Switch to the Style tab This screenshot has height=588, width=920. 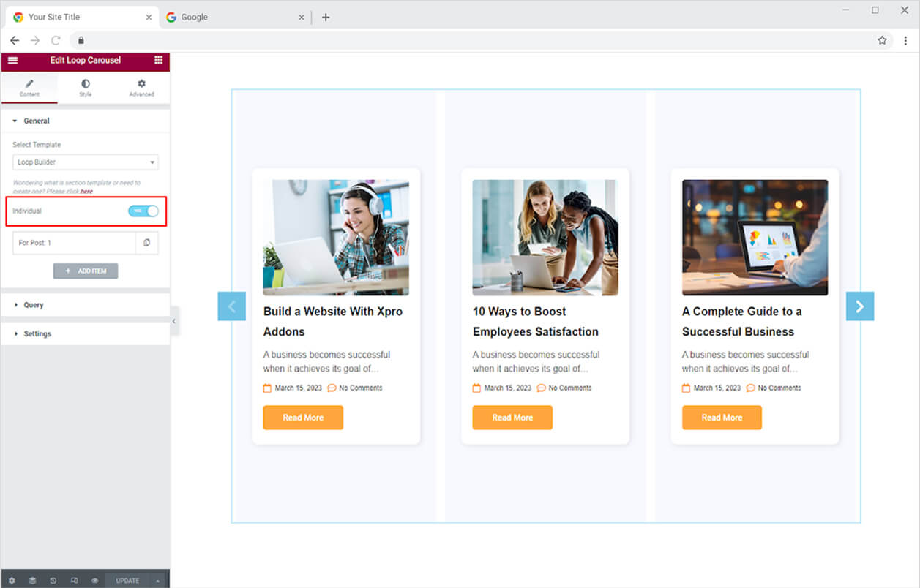point(86,88)
